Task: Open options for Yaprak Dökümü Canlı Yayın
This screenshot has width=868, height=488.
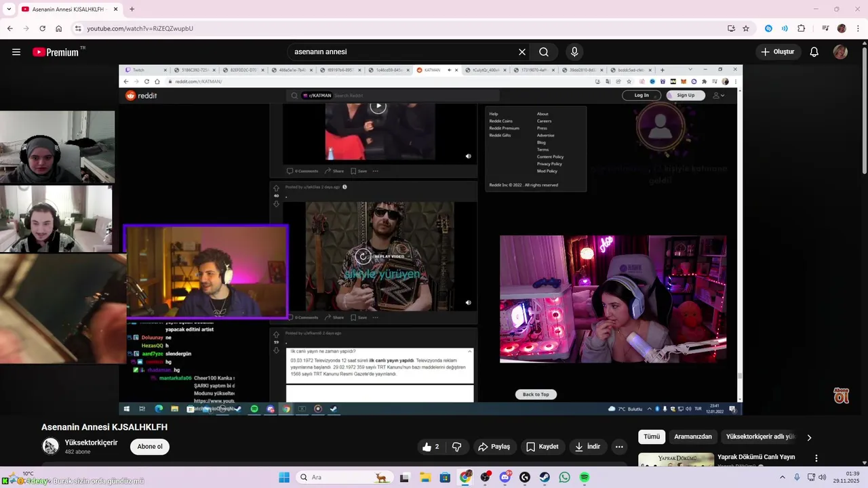Action: (816, 458)
